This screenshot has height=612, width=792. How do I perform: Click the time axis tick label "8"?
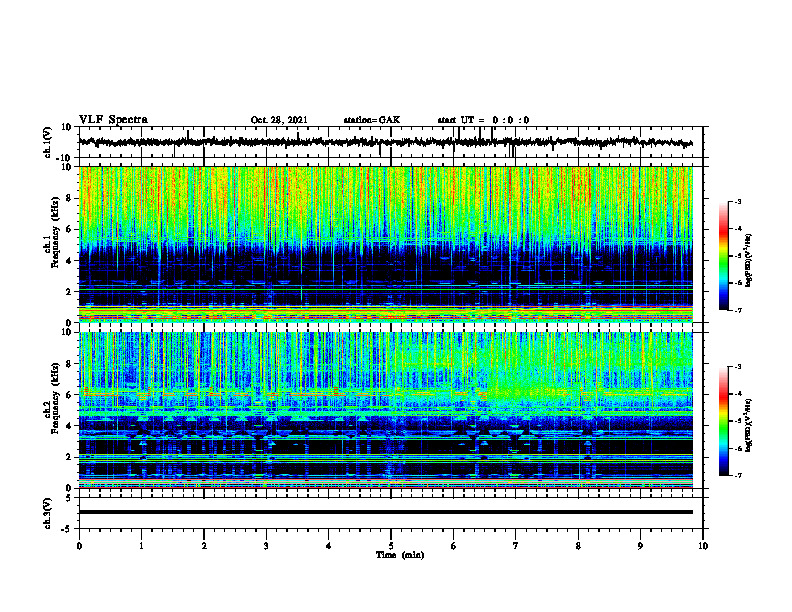[578, 546]
